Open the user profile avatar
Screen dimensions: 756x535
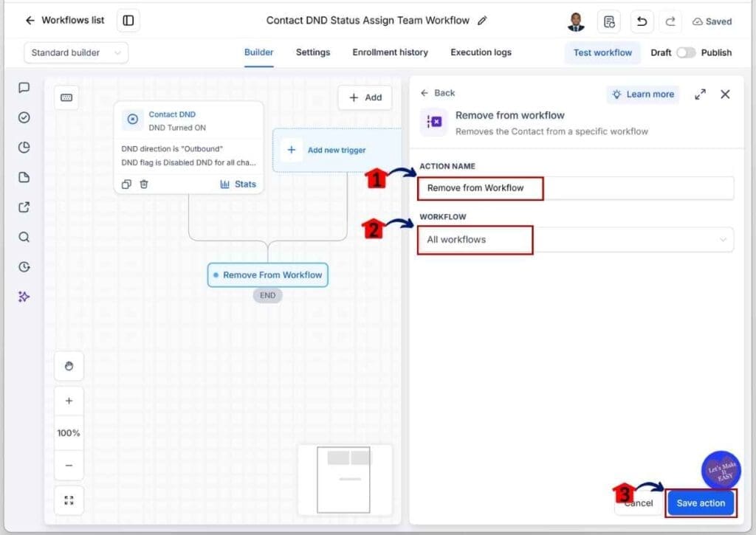pos(576,21)
